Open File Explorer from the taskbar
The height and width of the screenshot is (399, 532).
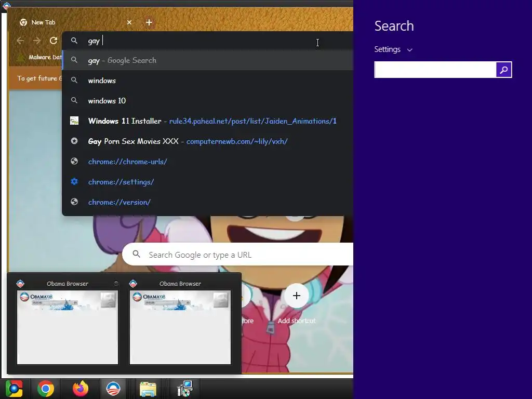(x=148, y=389)
